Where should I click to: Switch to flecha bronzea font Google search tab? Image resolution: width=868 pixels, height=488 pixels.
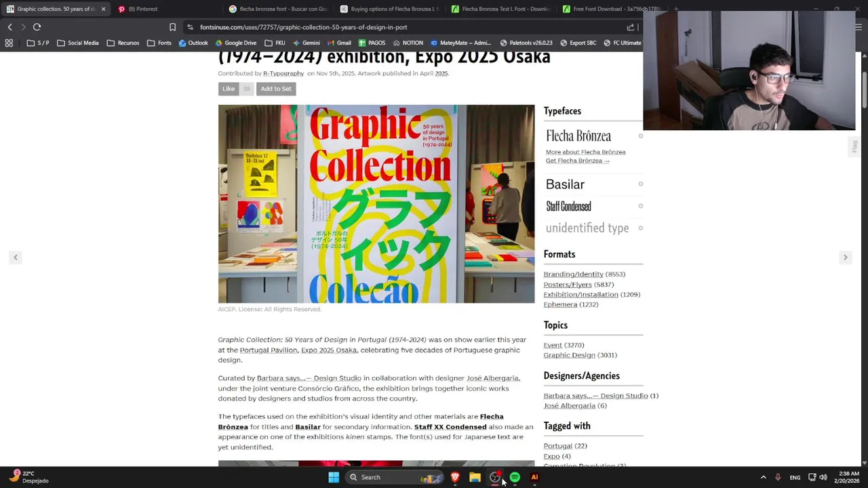278,9
